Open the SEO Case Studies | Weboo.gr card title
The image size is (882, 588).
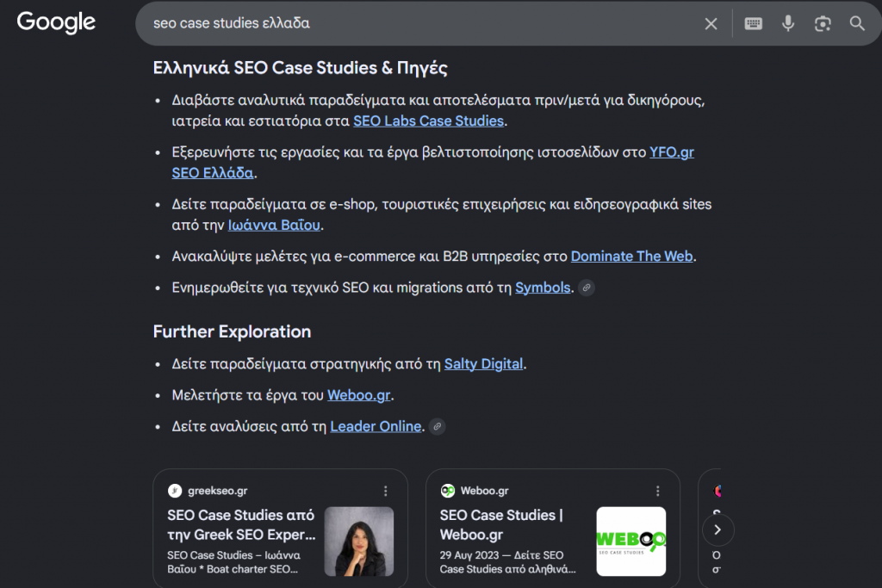[501, 524]
